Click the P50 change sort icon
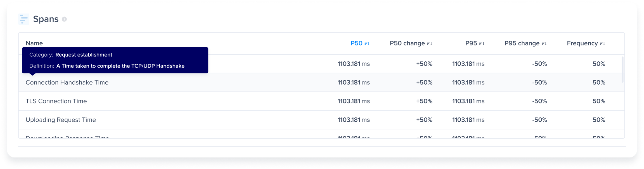 [430, 43]
